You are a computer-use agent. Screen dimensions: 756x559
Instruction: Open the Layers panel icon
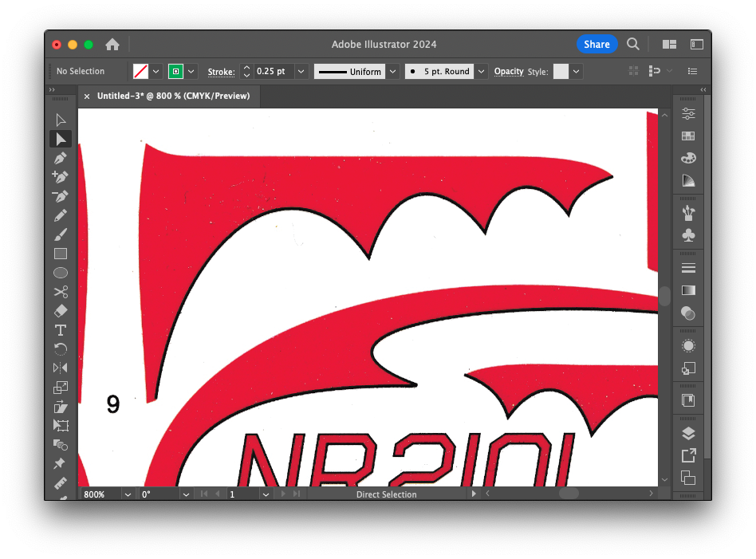688,434
